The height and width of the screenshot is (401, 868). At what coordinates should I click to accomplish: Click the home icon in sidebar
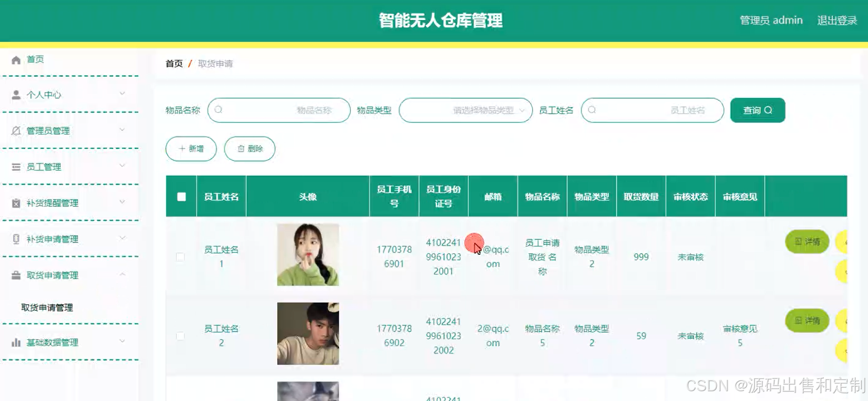click(16, 60)
